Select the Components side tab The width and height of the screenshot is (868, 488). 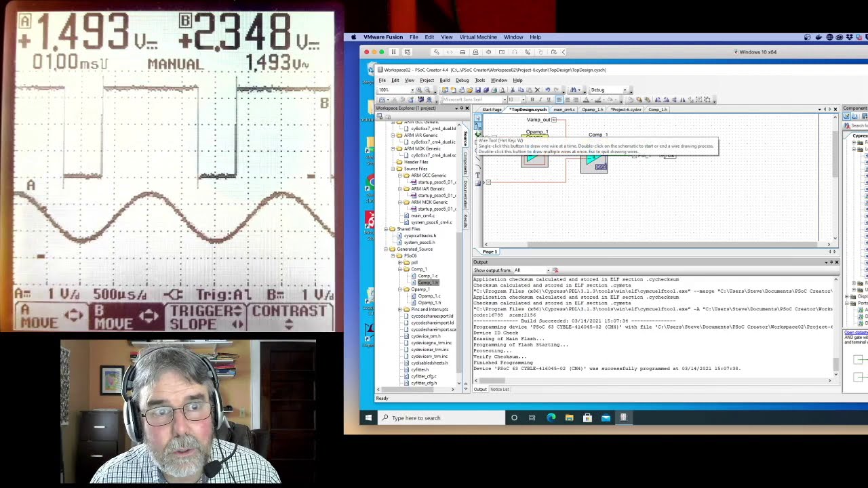click(x=466, y=165)
